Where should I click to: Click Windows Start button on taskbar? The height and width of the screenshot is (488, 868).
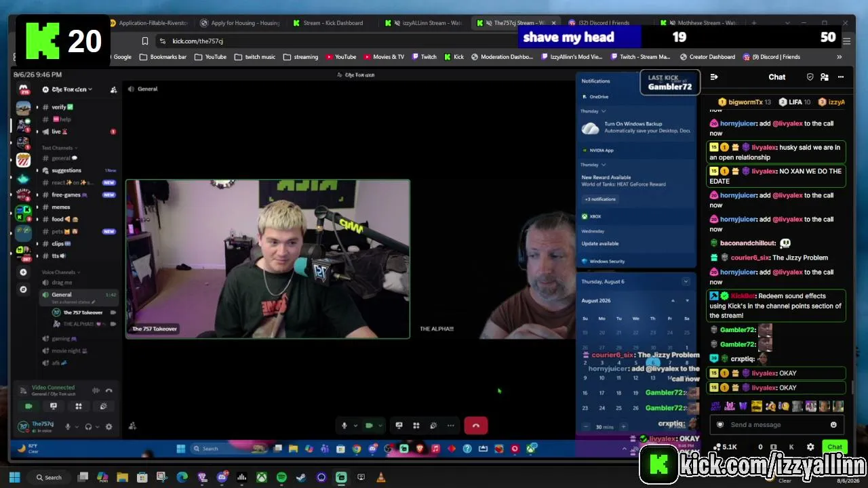15,478
